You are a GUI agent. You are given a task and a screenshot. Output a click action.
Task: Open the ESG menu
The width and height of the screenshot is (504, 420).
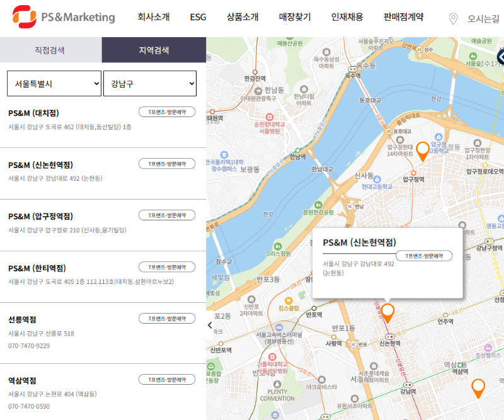point(198,17)
